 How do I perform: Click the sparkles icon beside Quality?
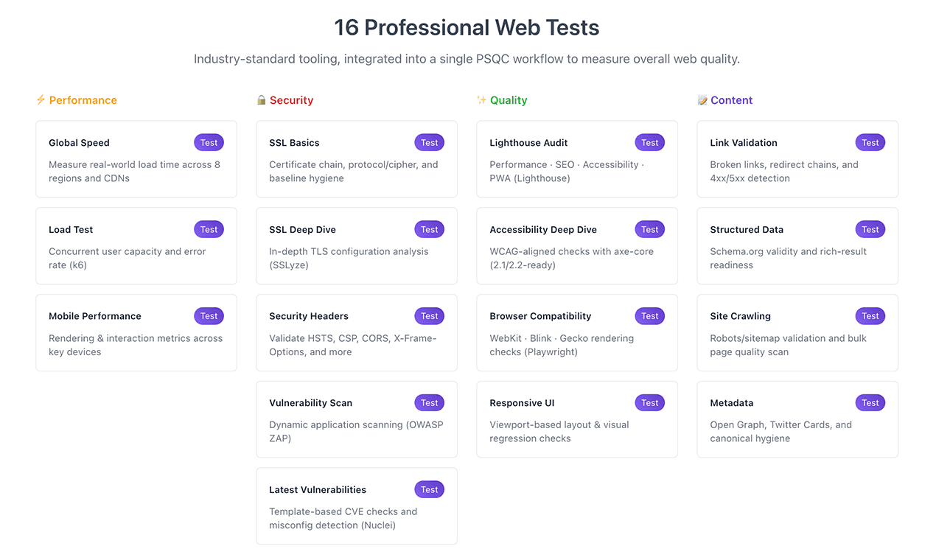(x=482, y=99)
